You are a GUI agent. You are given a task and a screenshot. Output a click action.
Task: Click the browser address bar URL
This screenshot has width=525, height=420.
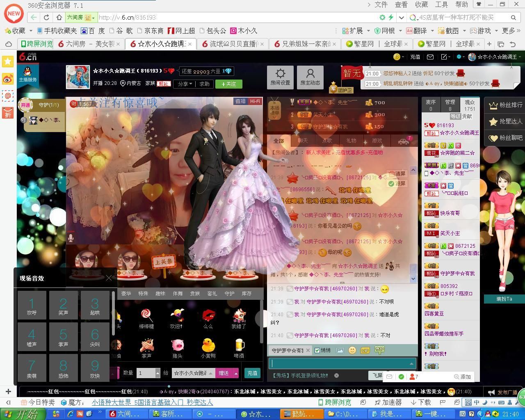(x=127, y=17)
